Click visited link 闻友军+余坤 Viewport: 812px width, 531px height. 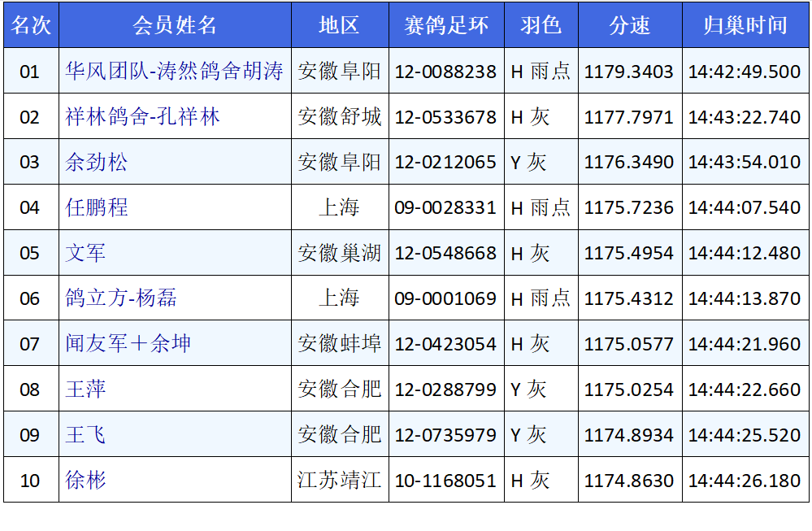[x=128, y=345]
